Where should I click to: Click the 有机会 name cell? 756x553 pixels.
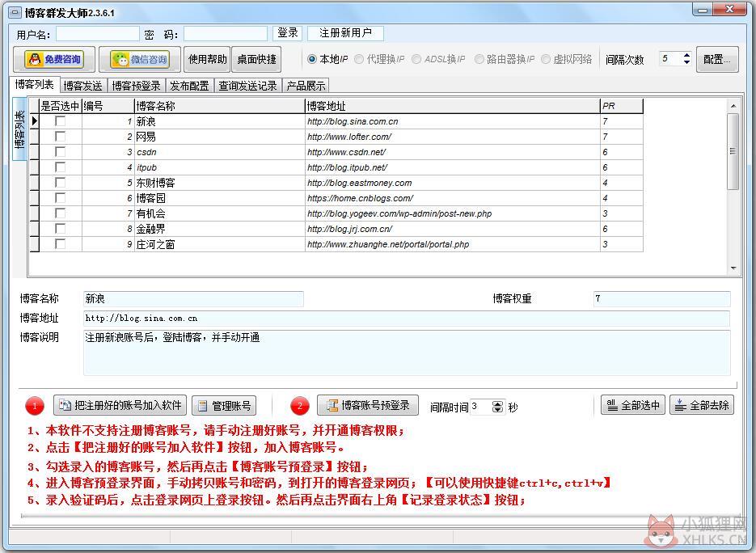point(219,213)
